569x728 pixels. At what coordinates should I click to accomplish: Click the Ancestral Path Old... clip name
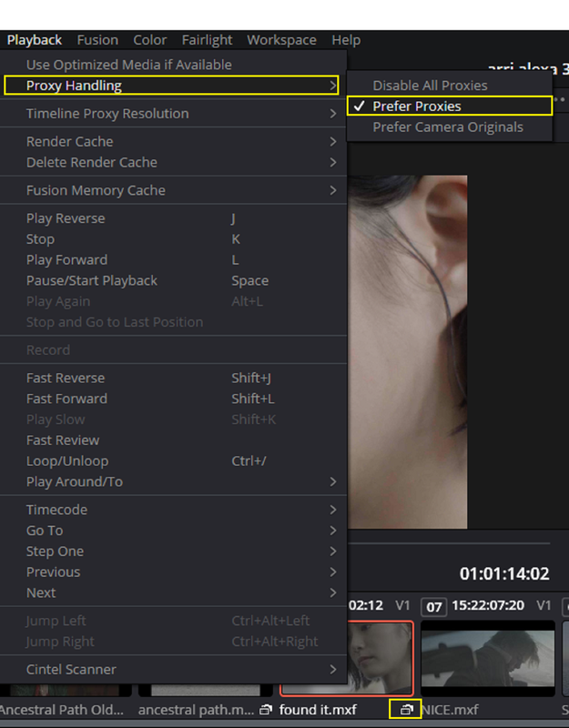click(x=61, y=710)
